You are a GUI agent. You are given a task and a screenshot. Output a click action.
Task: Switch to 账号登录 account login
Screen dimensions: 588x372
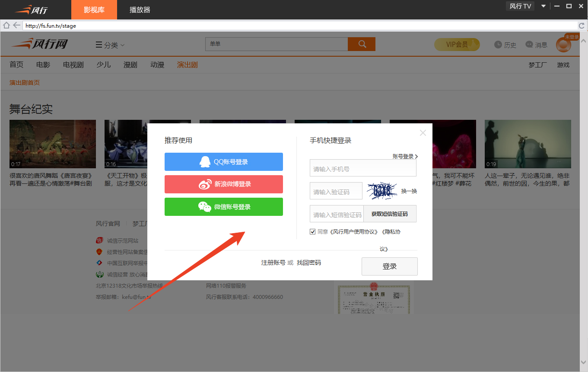(405, 157)
